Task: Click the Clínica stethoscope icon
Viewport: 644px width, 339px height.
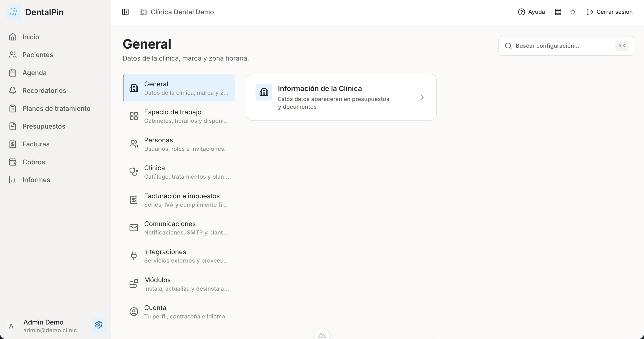Action: (134, 172)
